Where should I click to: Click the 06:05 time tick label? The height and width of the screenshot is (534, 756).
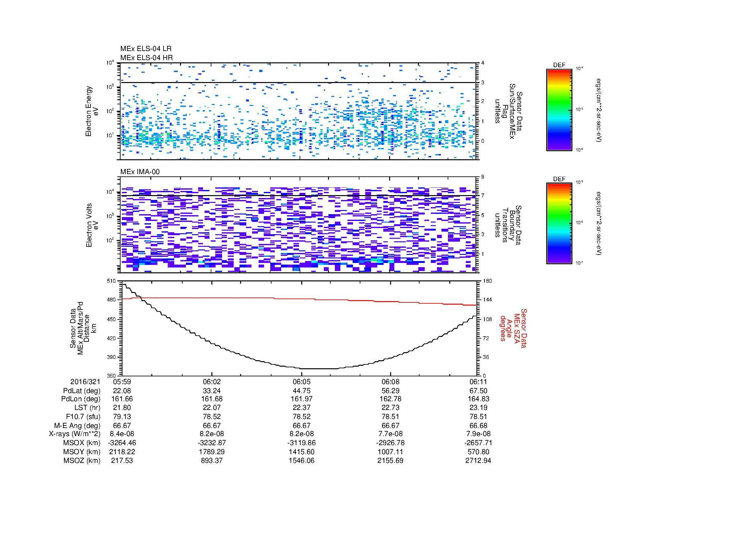[x=302, y=382]
